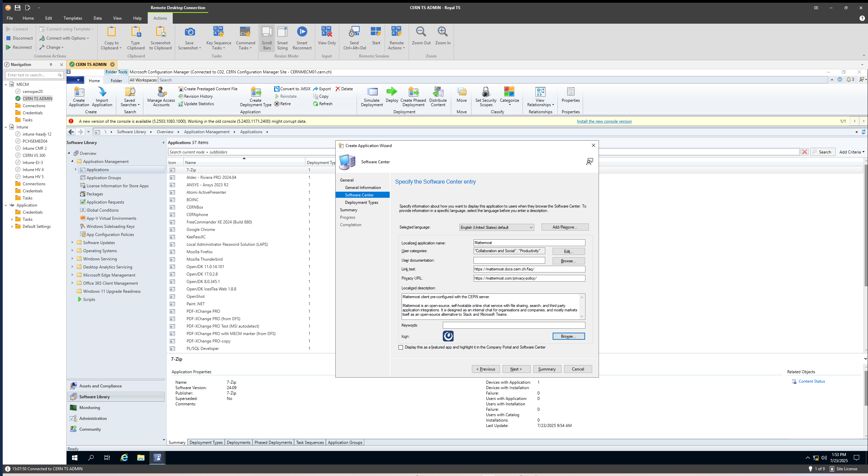Open the Templates menu
This screenshot has height=476, width=868.
coord(73,18)
